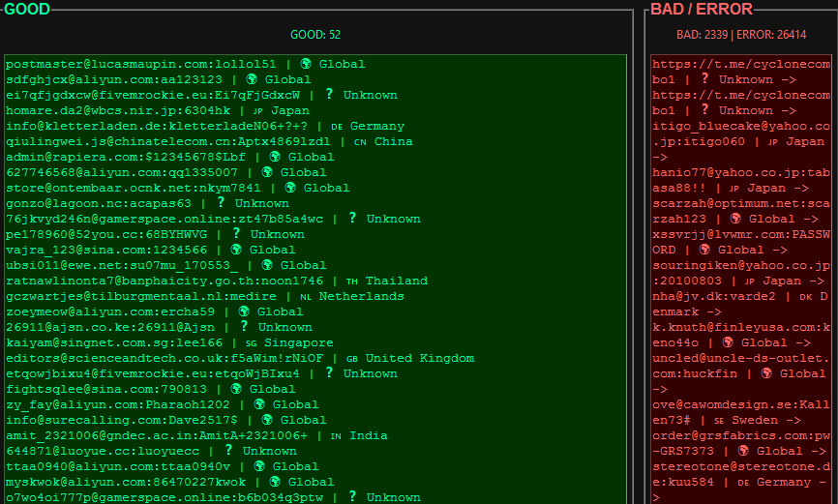The width and height of the screenshot is (838, 504).
Task: Click the JP flag icon beside Japan in GOOD list
Action: click(x=258, y=111)
